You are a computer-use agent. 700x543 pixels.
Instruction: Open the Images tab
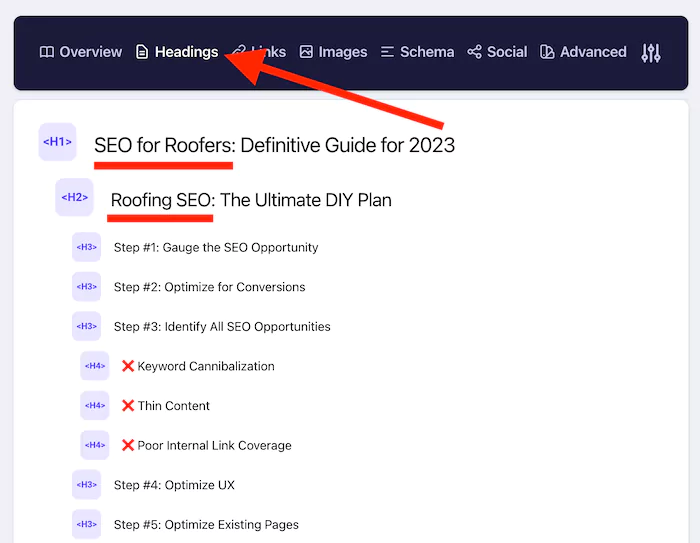[333, 52]
